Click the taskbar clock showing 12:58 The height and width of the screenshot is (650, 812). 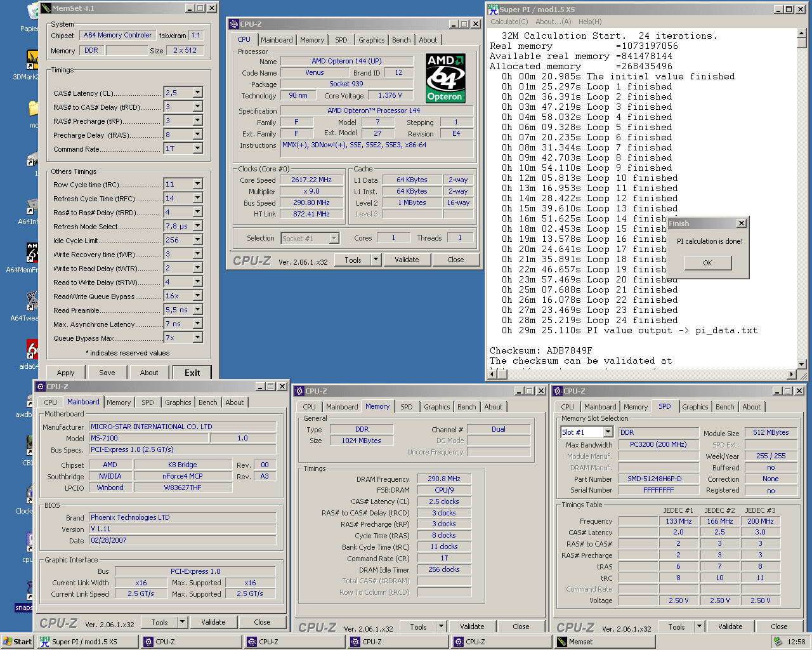pos(796,642)
